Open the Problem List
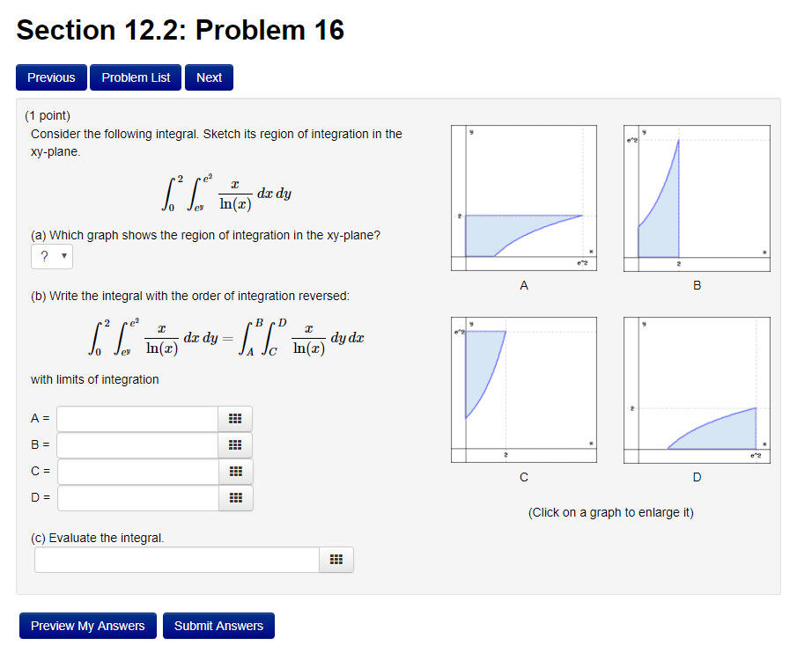812x653 pixels. (x=135, y=77)
